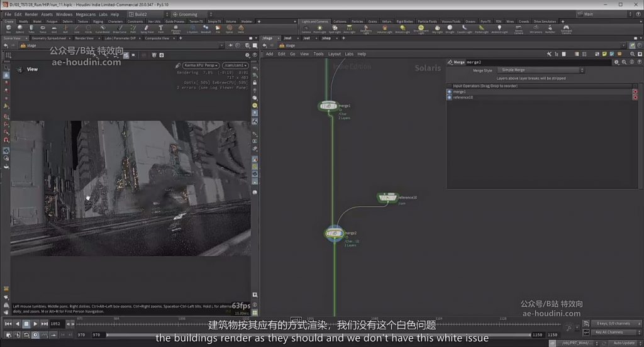Open the Rigid Bodies shelf tab
644x347 pixels.
[404, 21]
